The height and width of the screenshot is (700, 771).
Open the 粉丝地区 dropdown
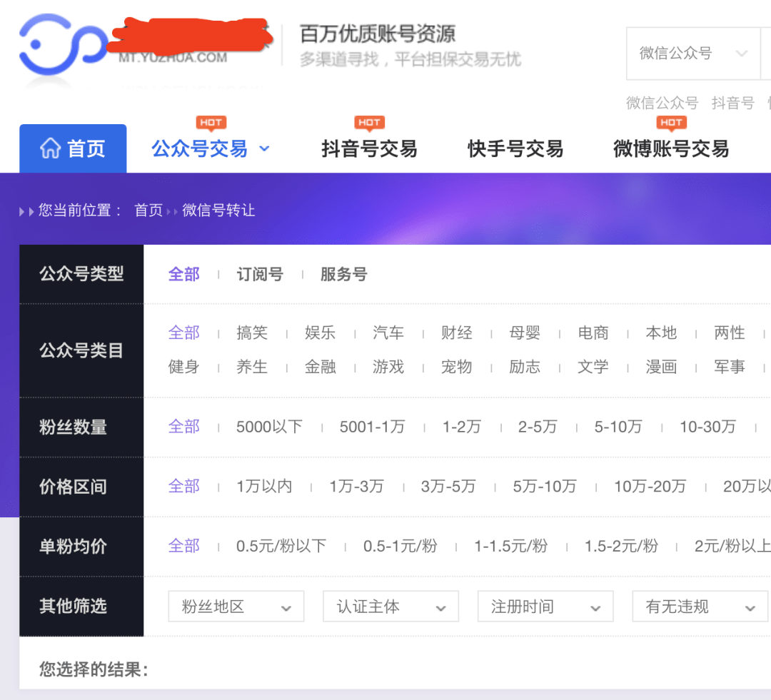(x=236, y=607)
